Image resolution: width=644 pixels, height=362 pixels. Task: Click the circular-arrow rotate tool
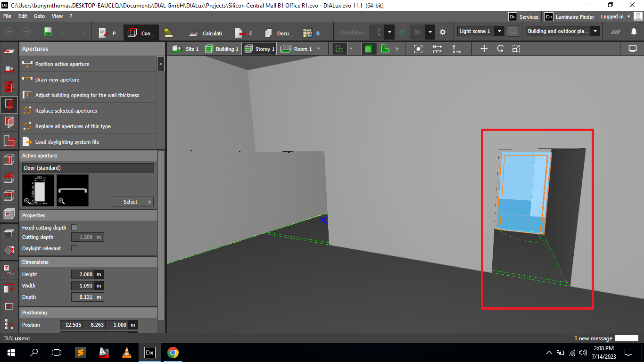[500, 49]
